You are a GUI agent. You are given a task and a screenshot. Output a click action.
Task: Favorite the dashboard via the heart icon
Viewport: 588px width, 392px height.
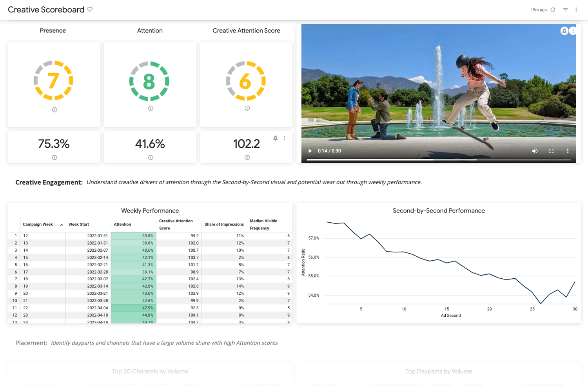tap(90, 9)
